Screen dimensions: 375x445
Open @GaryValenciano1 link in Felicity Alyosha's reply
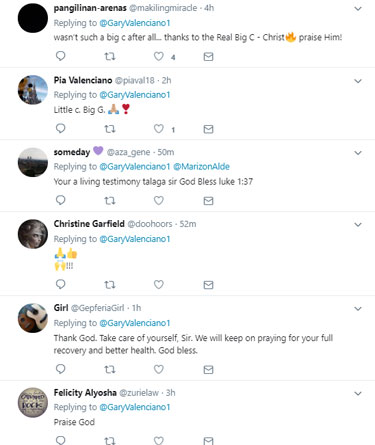click(135, 407)
